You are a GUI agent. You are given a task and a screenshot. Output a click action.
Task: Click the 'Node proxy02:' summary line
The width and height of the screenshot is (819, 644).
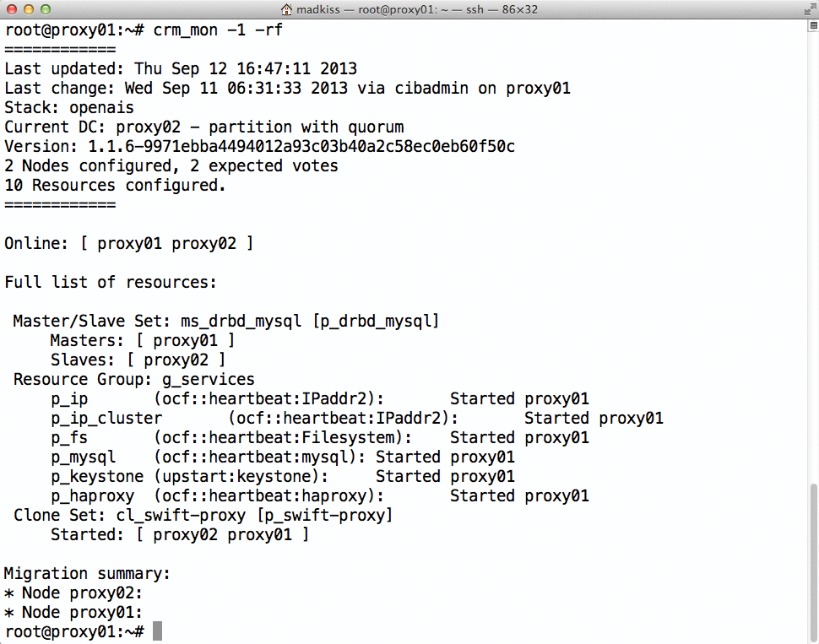(x=74, y=593)
